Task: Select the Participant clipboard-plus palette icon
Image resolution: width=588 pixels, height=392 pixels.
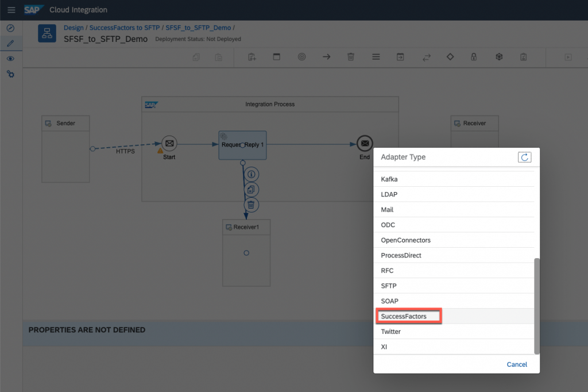Action: (252, 57)
